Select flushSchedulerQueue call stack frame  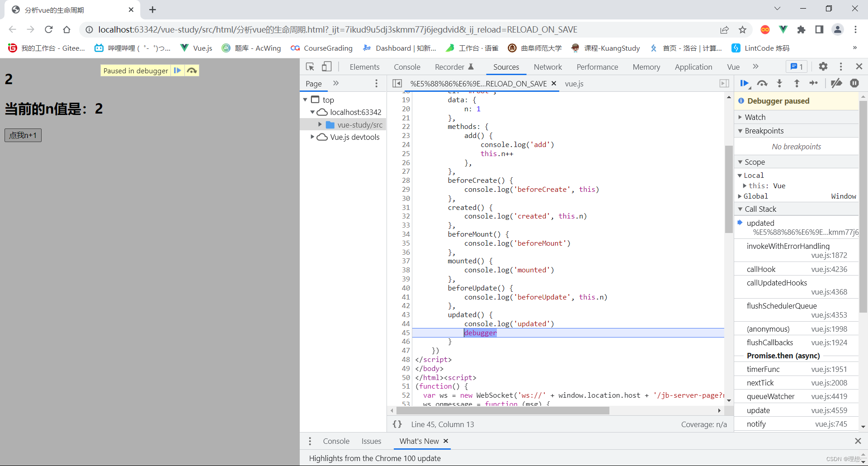[796, 310]
